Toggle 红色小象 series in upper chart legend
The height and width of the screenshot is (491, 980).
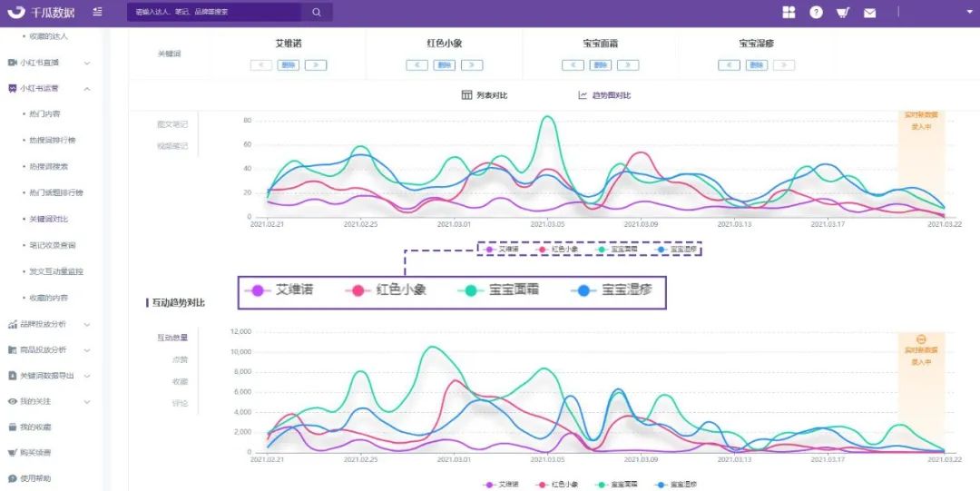[x=557, y=249]
